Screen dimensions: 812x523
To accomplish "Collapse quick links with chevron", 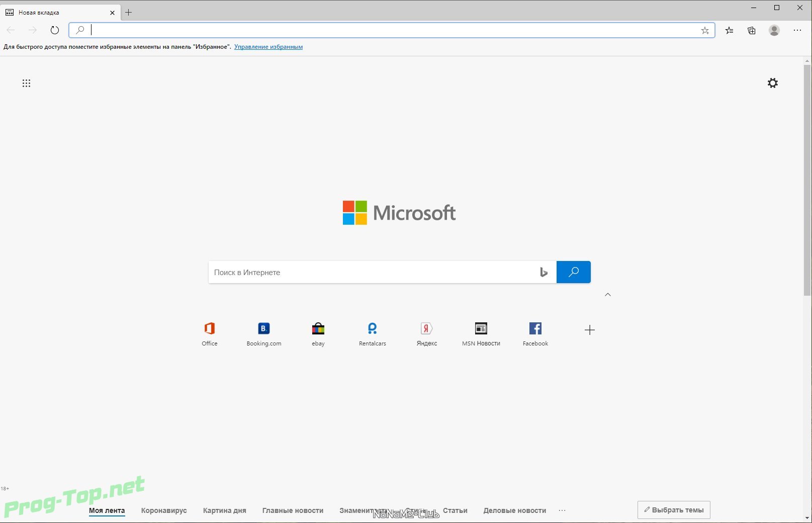I will pyautogui.click(x=608, y=295).
